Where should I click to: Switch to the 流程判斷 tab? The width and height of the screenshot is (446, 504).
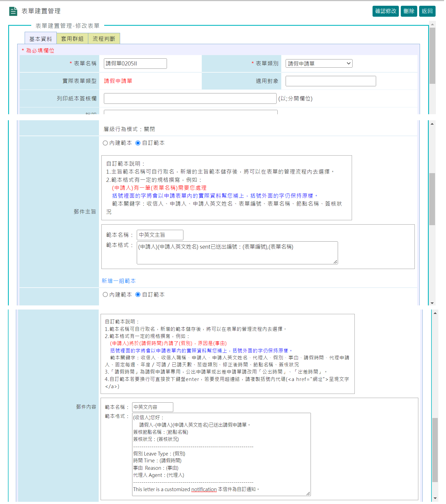[104, 38]
